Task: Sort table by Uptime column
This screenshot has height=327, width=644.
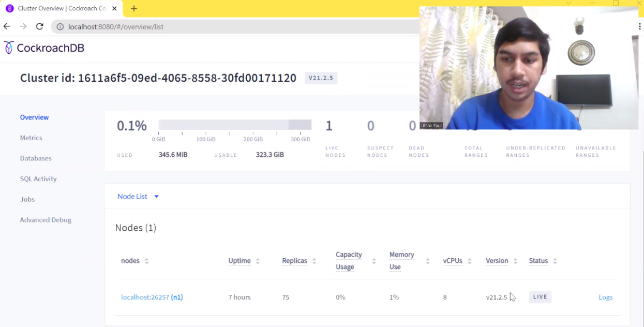Action: click(x=244, y=261)
